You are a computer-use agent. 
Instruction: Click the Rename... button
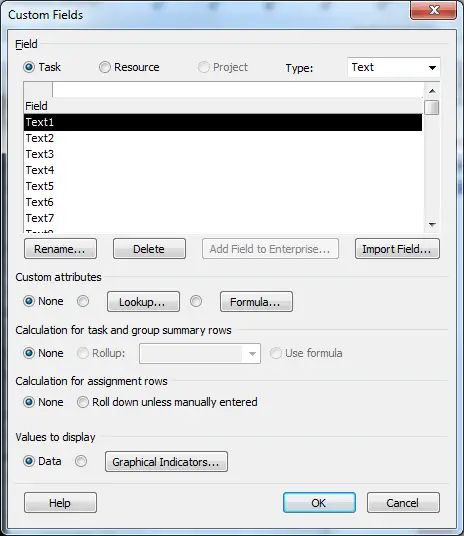[x=61, y=249]
